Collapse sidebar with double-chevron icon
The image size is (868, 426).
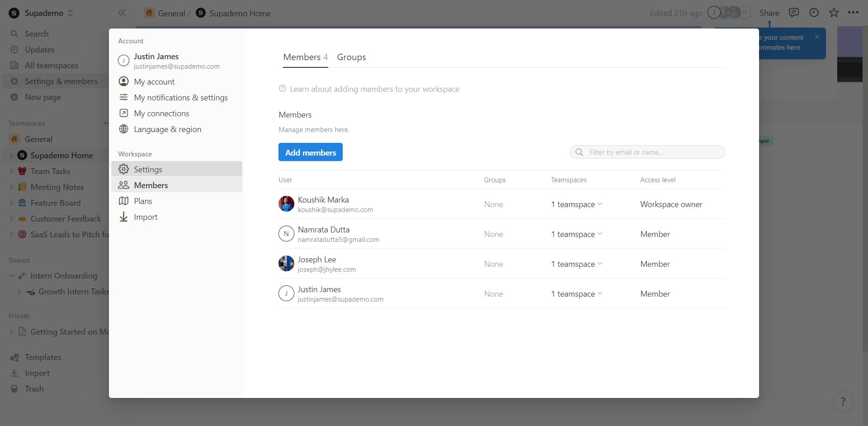[122, 13]
